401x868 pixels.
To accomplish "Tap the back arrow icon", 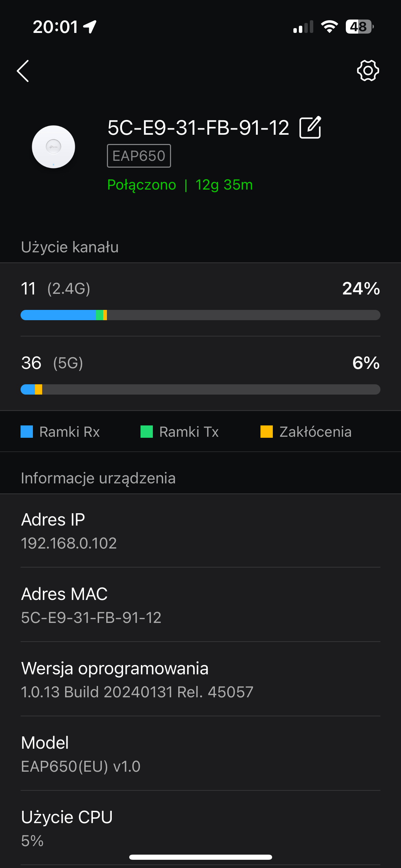I will click(23, 71).
